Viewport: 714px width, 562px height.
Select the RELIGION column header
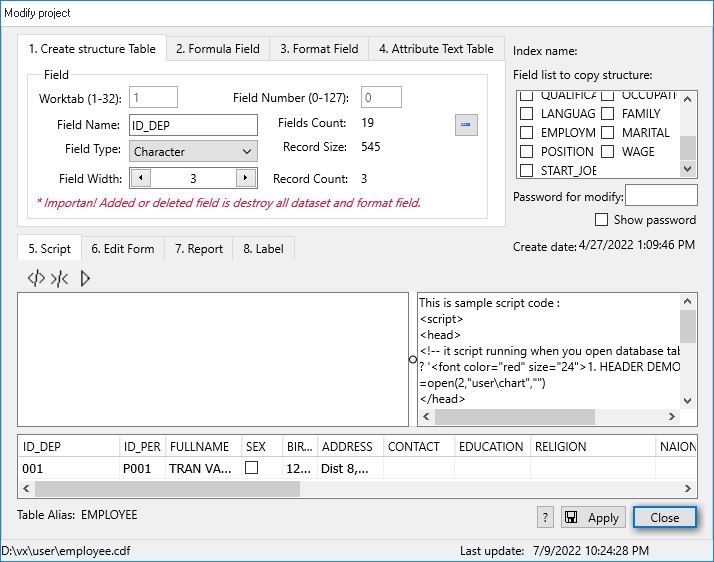593,446
